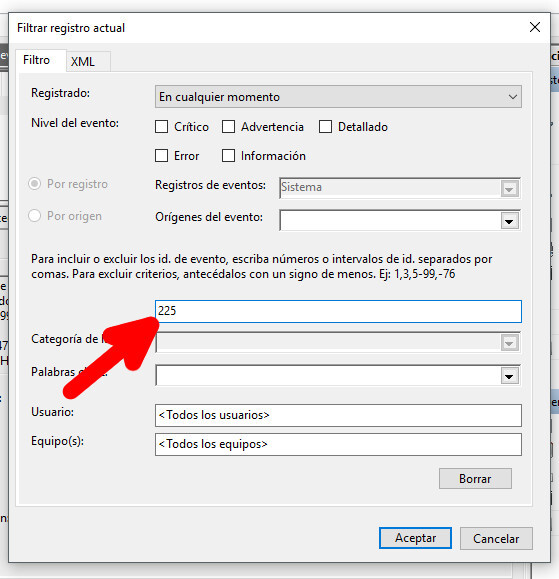Viewport: 559px width, 579px height.
Task: Expand the Palabras clave dropdown arrow
Action: tap(510, 376)
